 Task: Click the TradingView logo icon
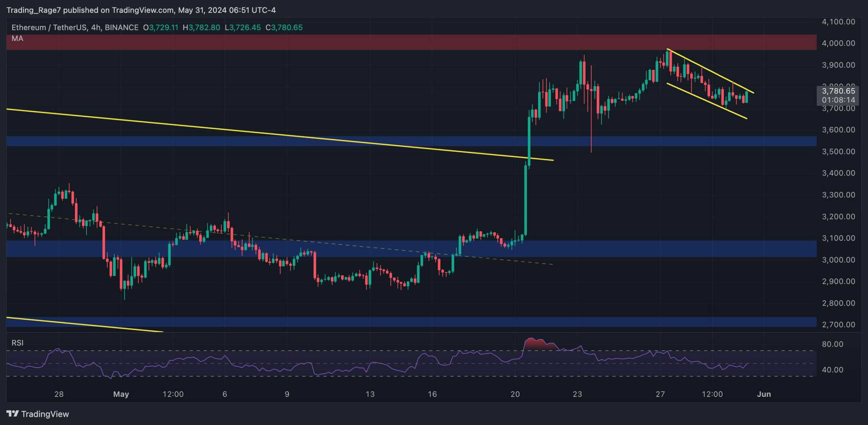[x=13, y=413]
